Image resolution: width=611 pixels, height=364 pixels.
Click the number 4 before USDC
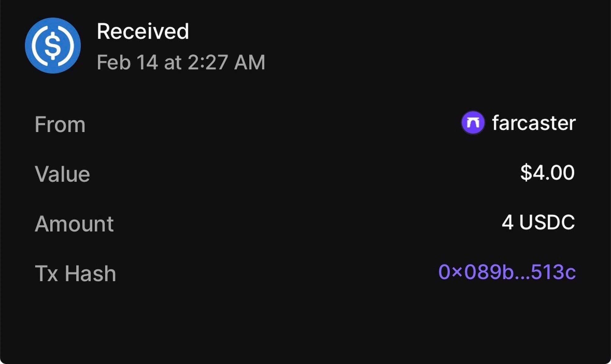pos(507,222)
